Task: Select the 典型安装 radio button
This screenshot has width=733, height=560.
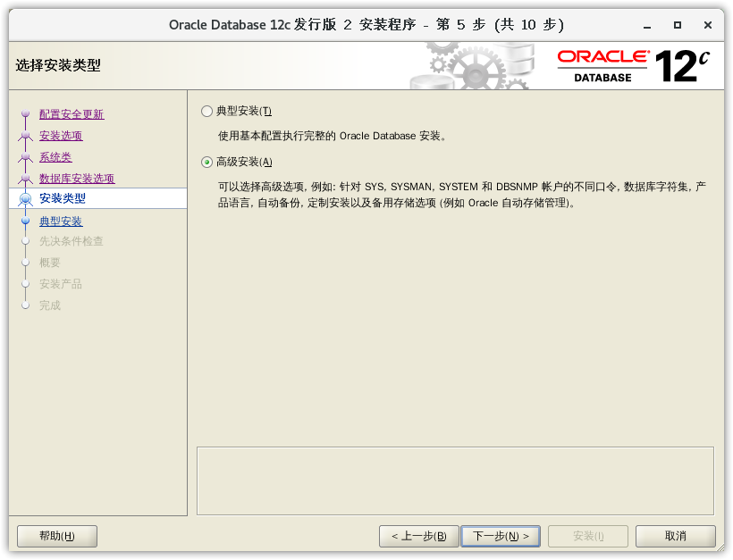Action: pyautogui.click(x=207, y=111)
